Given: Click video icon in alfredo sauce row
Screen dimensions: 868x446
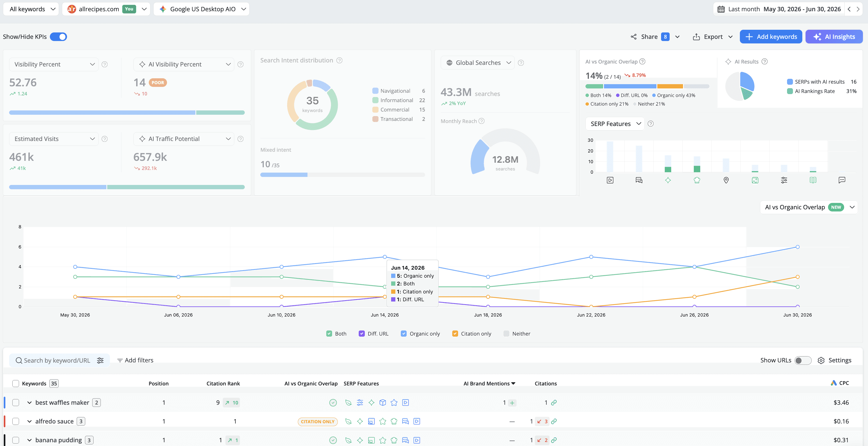Looking at the screenshot, I should [417, 421].
